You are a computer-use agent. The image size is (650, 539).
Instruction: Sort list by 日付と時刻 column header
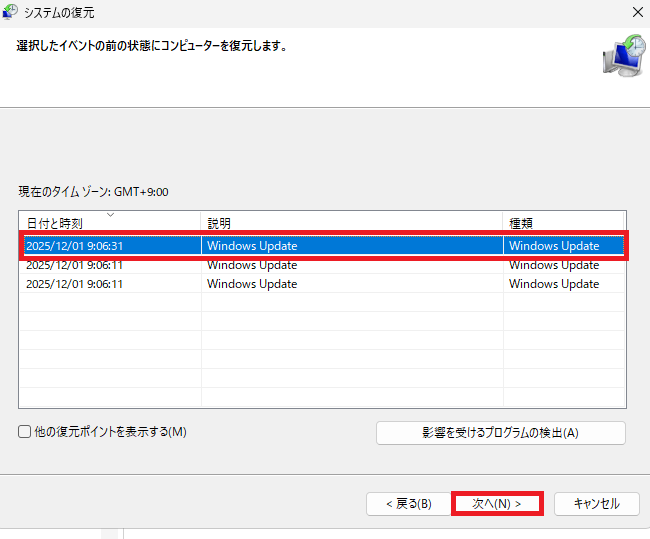pos(55,224)
